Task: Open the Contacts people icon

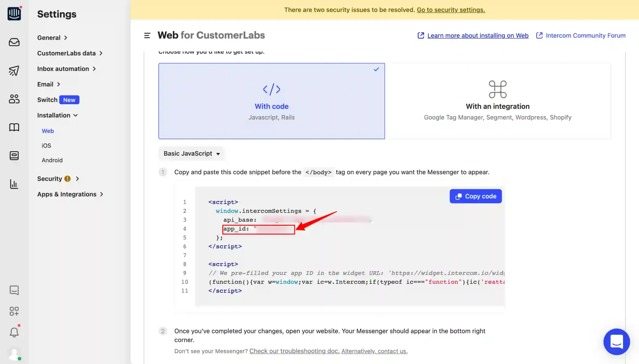Action: 14,99
